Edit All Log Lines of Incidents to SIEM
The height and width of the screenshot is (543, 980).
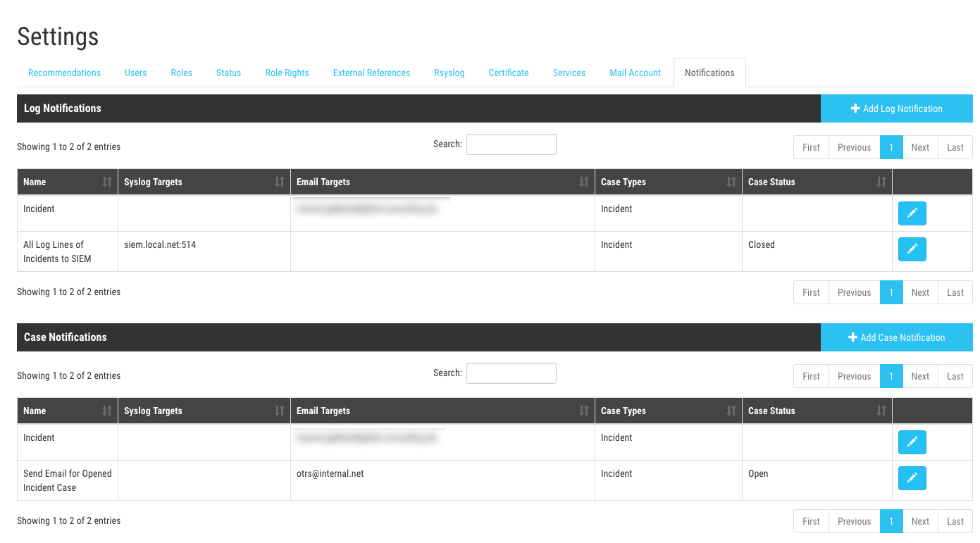point(912,249)
